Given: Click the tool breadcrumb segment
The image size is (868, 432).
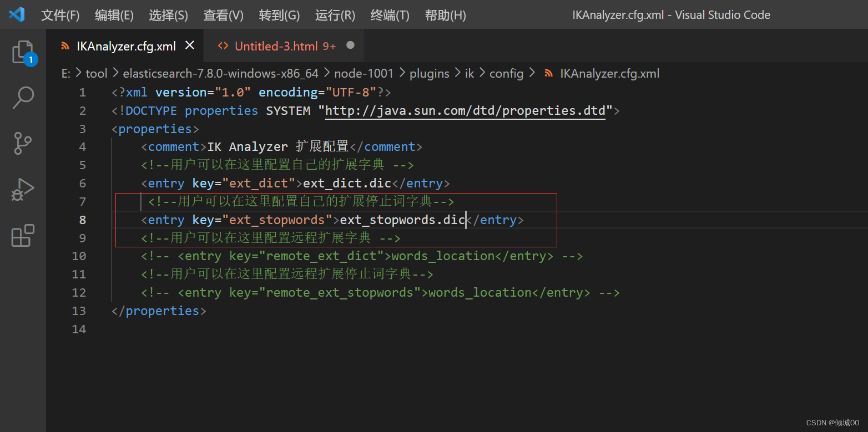Looking at the screenshot, I should (97, 73).
